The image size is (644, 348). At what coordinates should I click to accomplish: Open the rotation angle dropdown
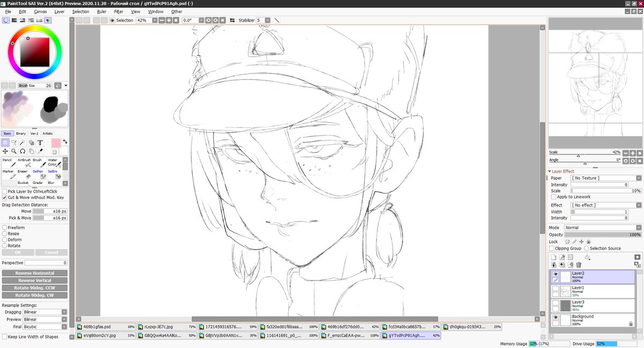(x=201, y=20)
